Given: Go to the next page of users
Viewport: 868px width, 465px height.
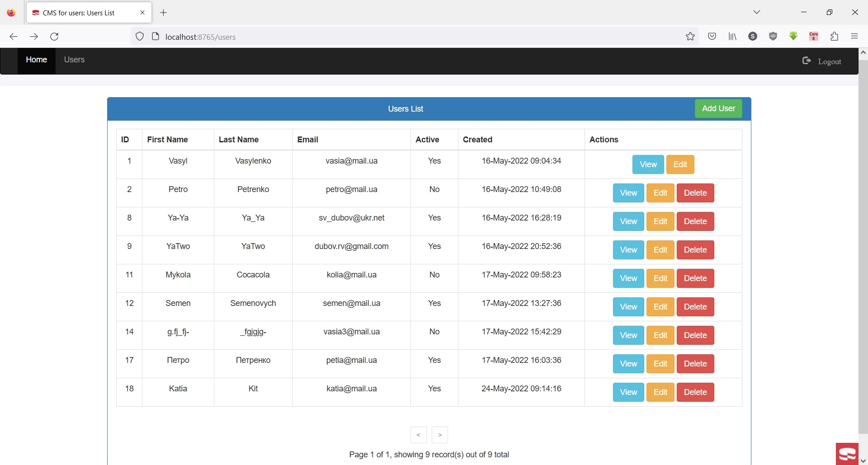Looking at the screenshot, I should [x=440, y=435].
